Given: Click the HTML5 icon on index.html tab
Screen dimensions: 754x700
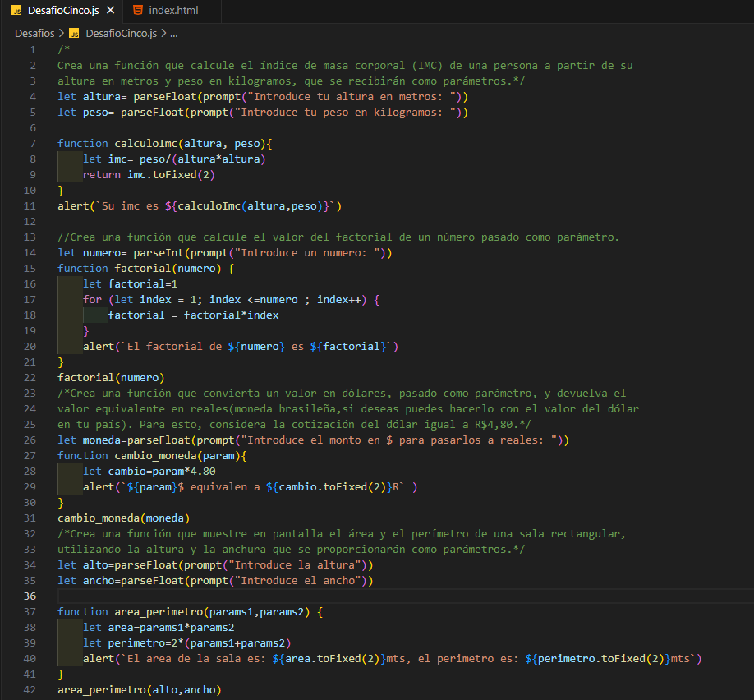Looking at the screenshot, I should [138, 10].
